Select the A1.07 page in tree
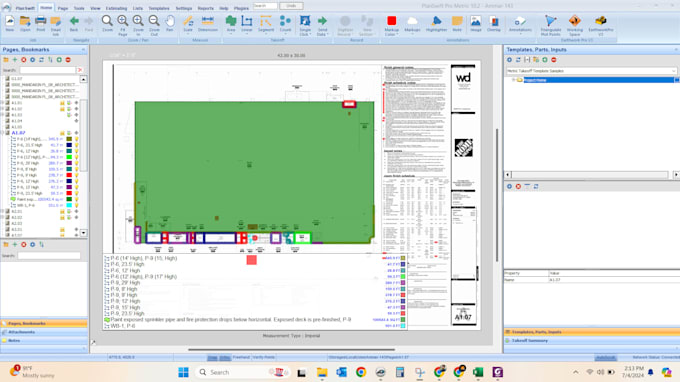 (18, 133)
